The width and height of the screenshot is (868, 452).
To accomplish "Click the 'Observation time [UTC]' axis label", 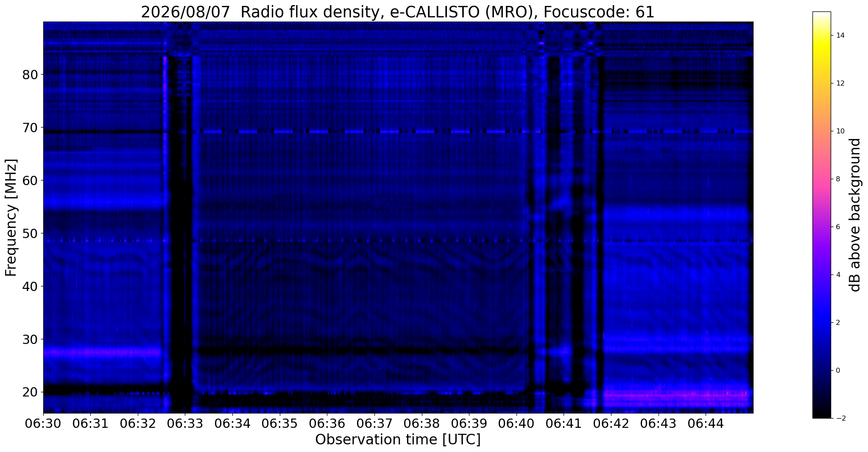I will pyautogui.click(x=398, y=440).
